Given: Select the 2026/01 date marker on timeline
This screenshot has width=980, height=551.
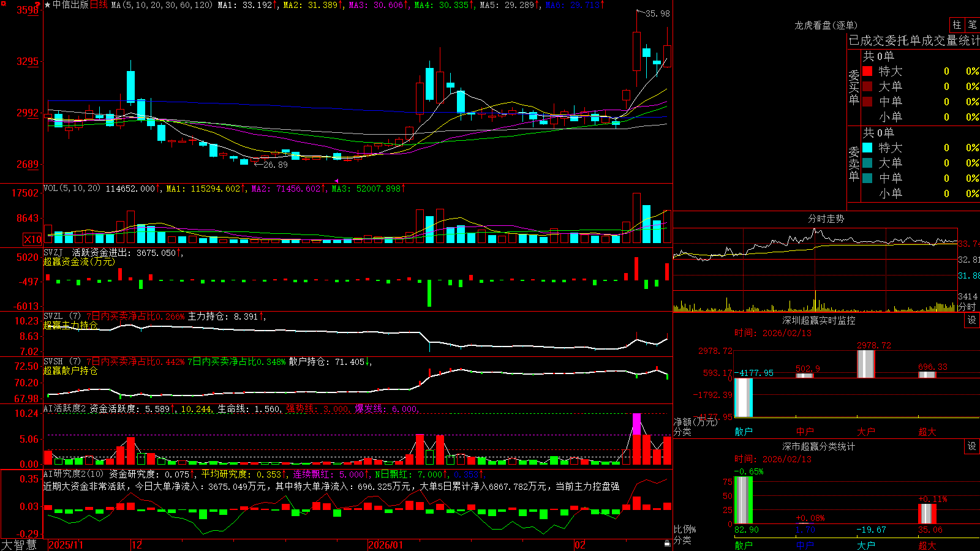Looking at the screenshot, I should click(385, 545).
